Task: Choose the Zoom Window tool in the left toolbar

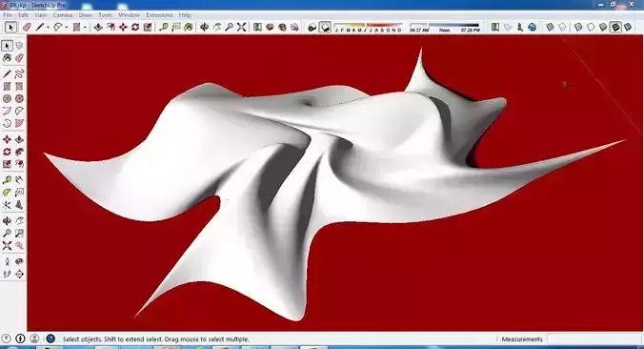Action: 19,234
